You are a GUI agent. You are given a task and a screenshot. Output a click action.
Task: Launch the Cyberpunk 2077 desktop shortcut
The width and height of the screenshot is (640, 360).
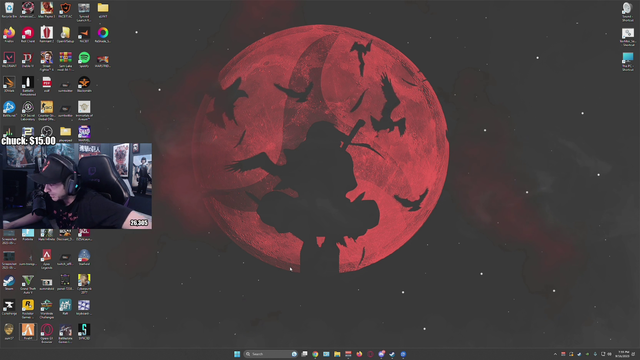point(84,284)
